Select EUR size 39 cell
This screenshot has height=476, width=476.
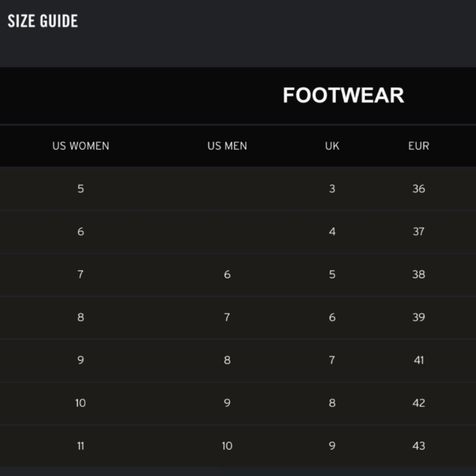point(418,317)
